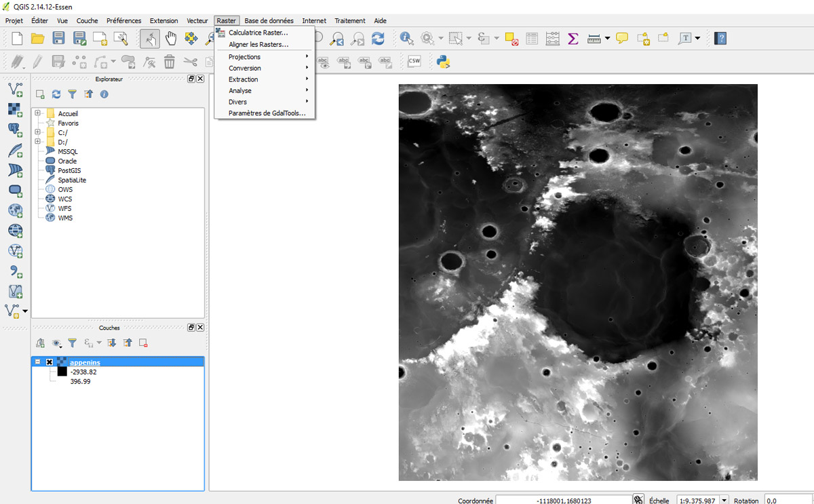Toggle visibility of the appenins layer
Viewport: 814px width, 504px height.
pyautogui.click(x=50, y=362)
